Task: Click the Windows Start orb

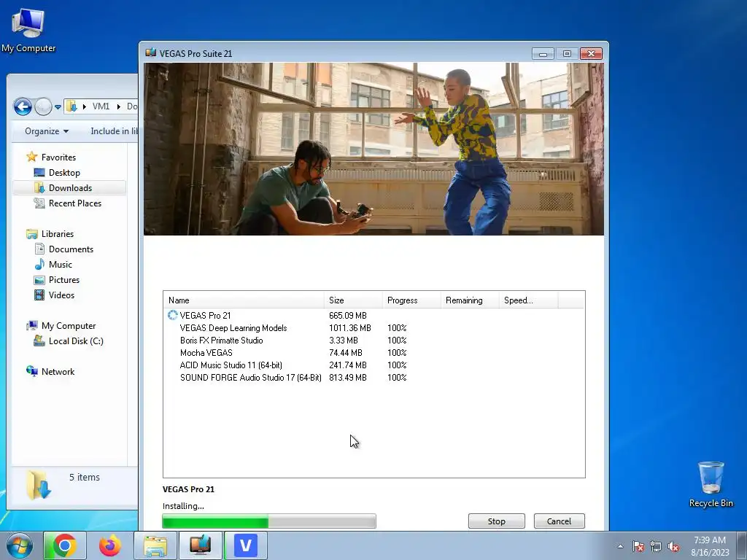Action: [20, 545]
